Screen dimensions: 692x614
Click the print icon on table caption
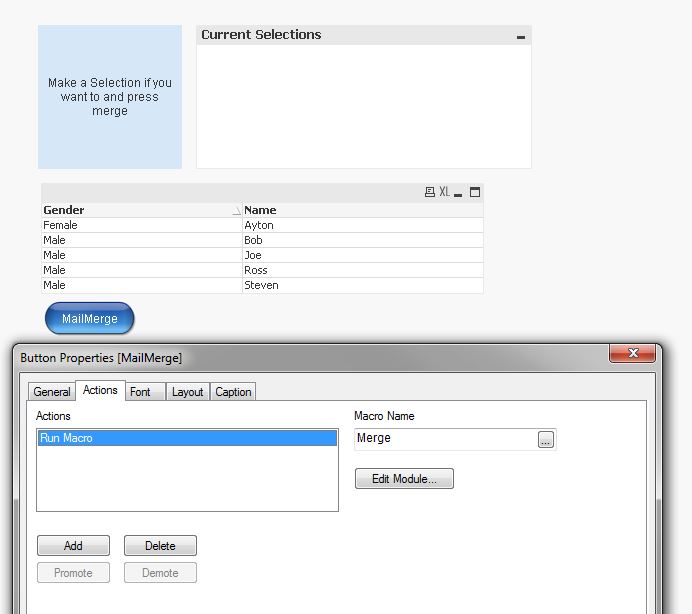tap(429, 192)
